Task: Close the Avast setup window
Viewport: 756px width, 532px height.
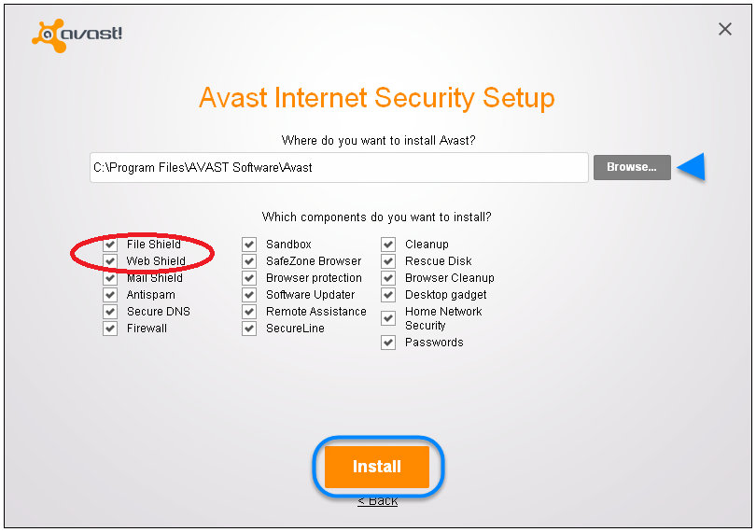Action: pos(724,29)
